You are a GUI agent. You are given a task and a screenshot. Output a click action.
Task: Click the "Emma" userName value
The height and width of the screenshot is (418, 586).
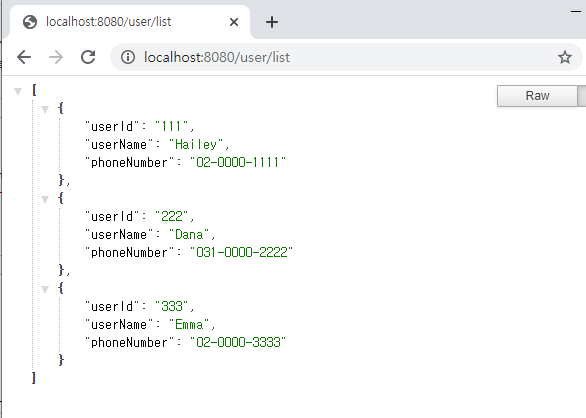click(189, 324)
